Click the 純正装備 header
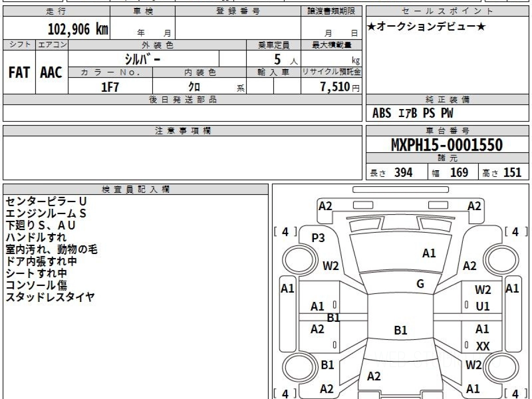Viewport: 532px width, 399px height. [448, 100]
